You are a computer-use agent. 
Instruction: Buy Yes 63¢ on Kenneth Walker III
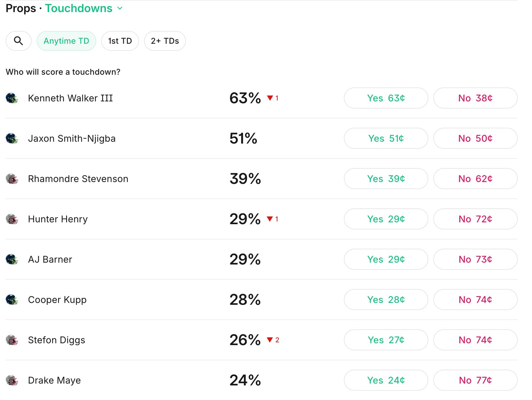(x=386, y=98)
